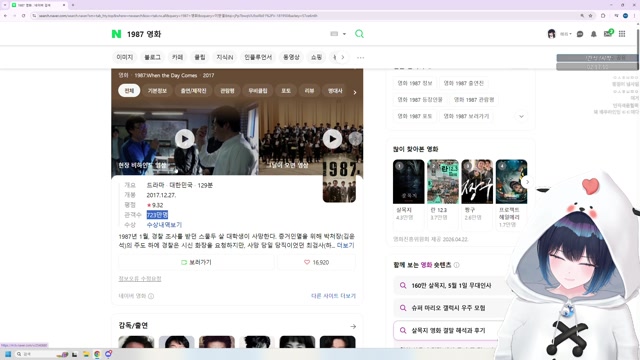
Task: Open 살목지 영화 결말 해석과 후기 suggestion
Action: (449, 330)
